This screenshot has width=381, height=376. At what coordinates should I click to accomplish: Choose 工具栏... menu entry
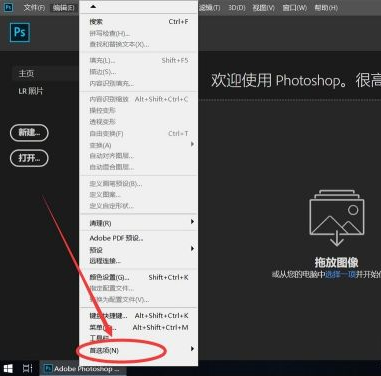click(138, 338)
